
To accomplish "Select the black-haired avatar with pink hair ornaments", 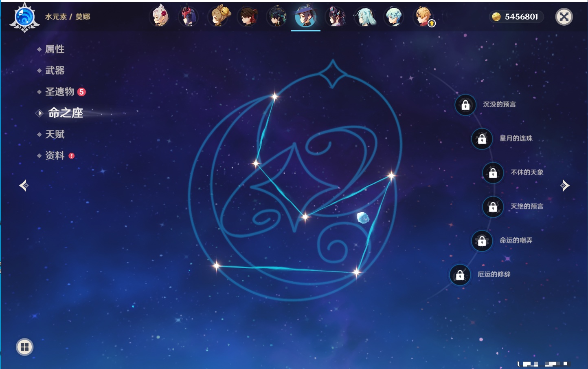I will tap(336, 17).
